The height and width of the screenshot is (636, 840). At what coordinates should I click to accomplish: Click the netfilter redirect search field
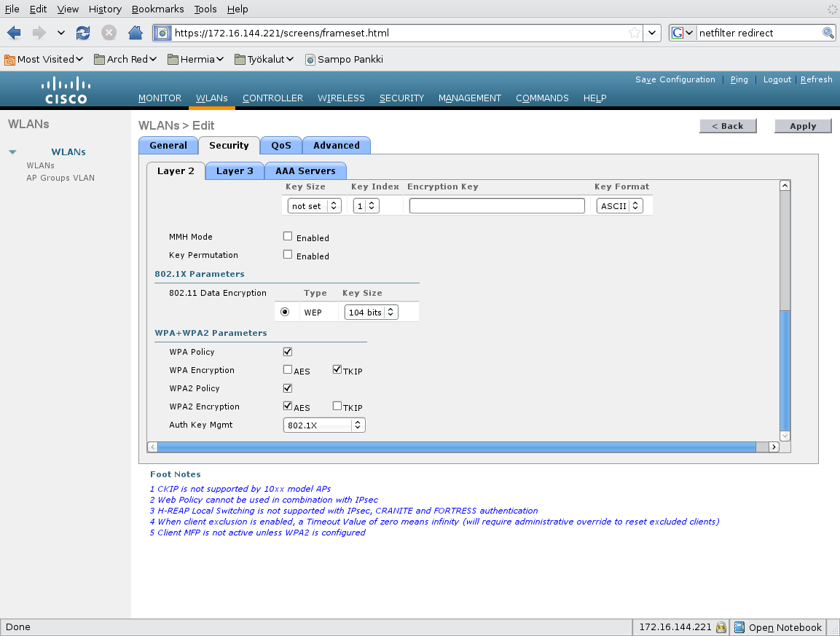click(758, 33)
